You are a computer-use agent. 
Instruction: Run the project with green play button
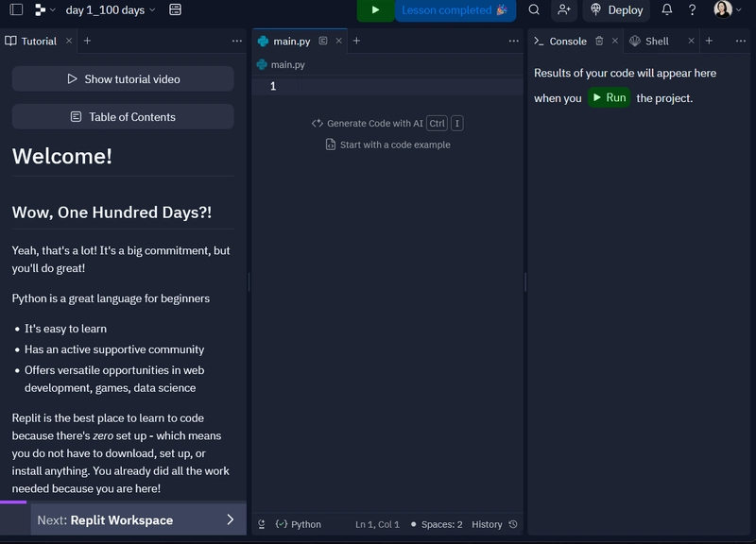click(x=375, y=10)
